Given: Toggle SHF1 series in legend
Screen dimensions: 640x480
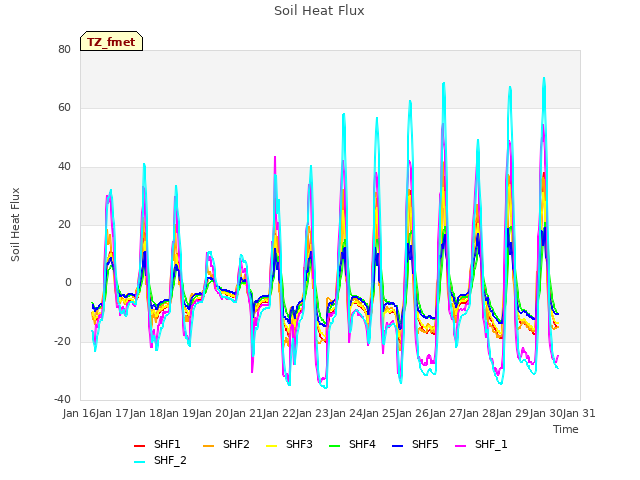Looking at the screenshot, I should point(157,444).
